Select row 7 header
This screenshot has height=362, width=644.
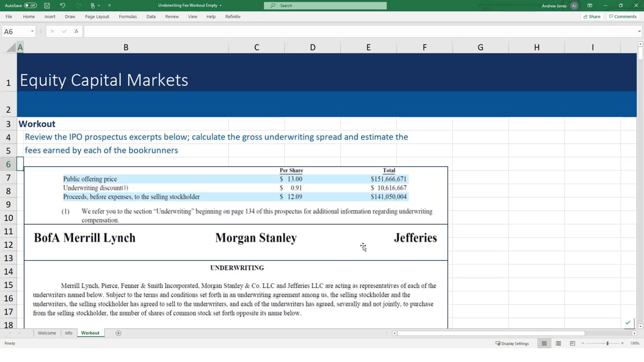(x=8, y=178)
